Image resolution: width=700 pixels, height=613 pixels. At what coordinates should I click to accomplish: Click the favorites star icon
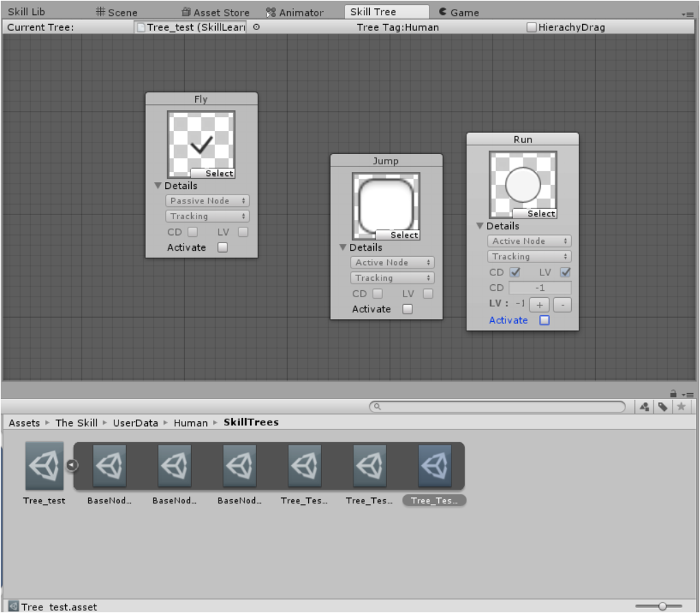(682, 407)
